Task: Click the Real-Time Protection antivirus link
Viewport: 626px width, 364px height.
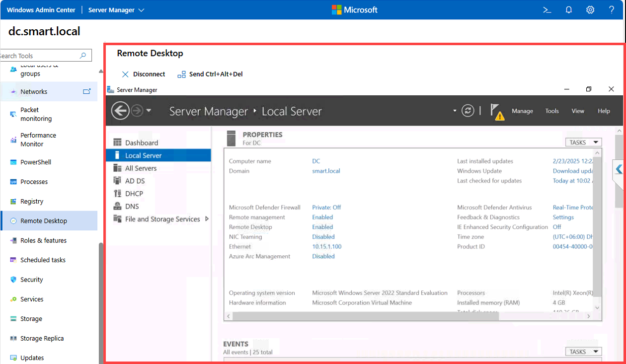Action: (573, 208)
